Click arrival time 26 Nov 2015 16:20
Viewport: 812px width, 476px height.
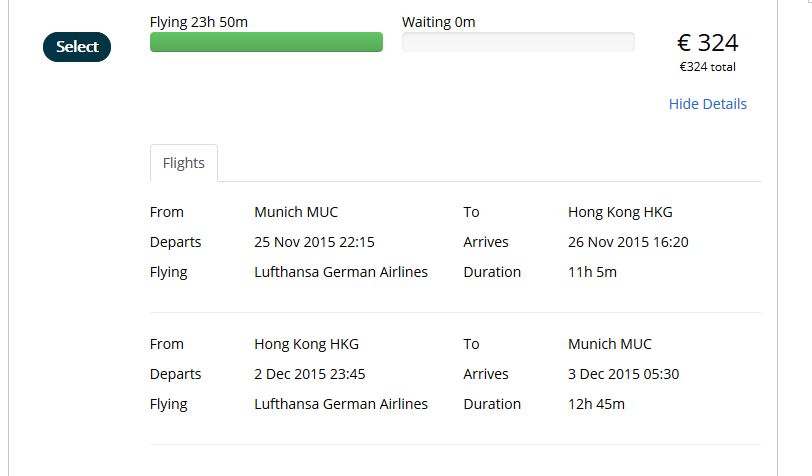coord(628,242)
